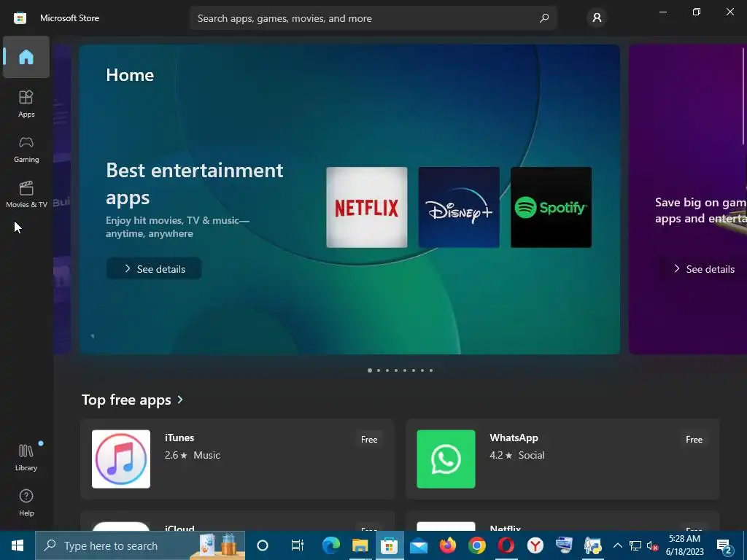Select the first carousel page dot
747x560 pixels.
(370, 370)
